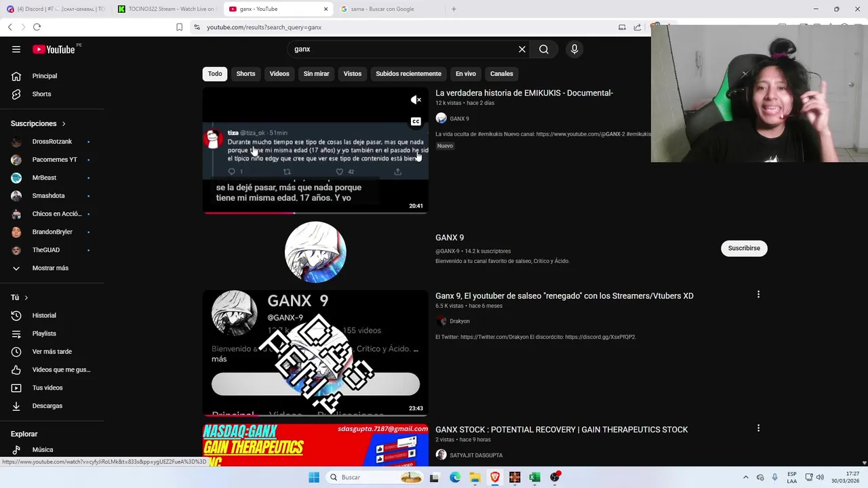Seek on EMIKUKIS preview progress bar
The image size is (868, 488).
click(x=315, y=212)
